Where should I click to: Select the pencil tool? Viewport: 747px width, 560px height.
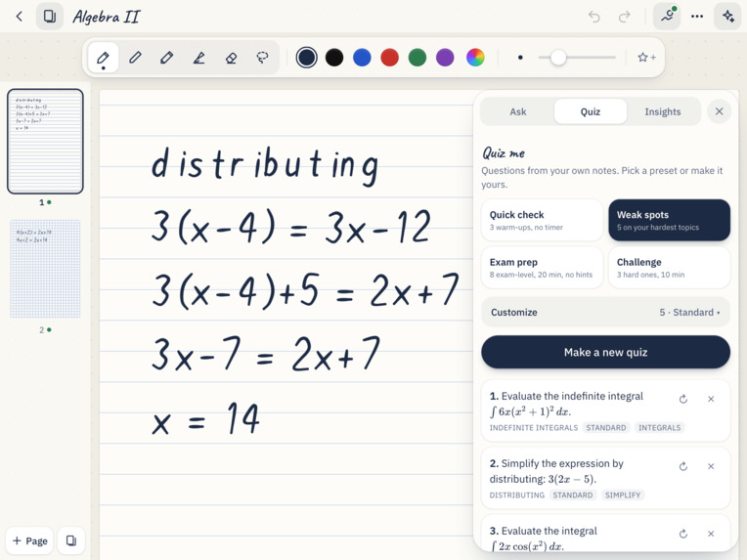point(167,58)
